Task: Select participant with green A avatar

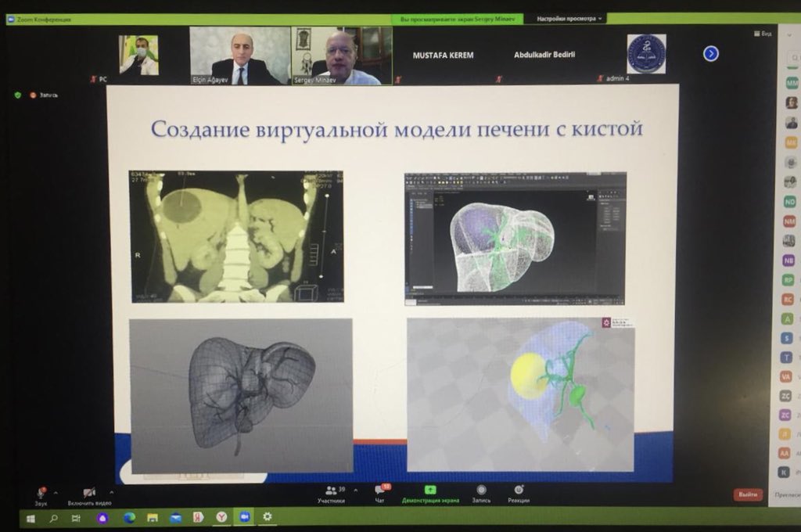Action: pyautogui.click(x=788, y=319)
